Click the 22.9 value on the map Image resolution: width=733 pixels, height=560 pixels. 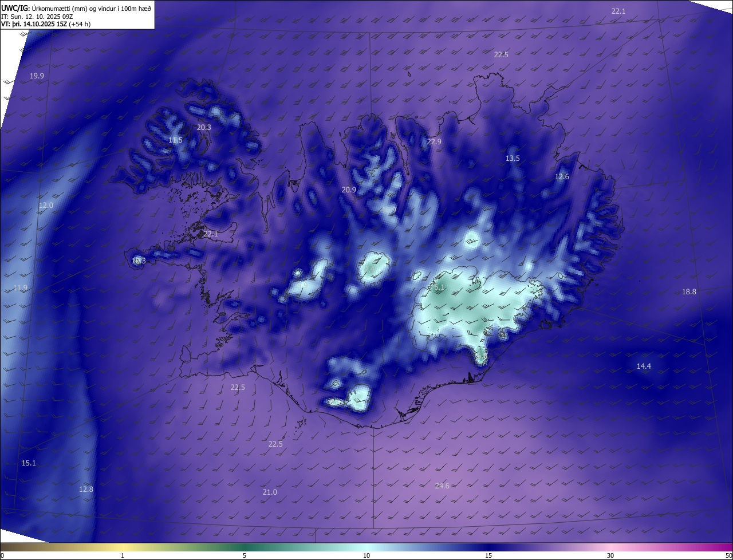(x=434, y=141)
